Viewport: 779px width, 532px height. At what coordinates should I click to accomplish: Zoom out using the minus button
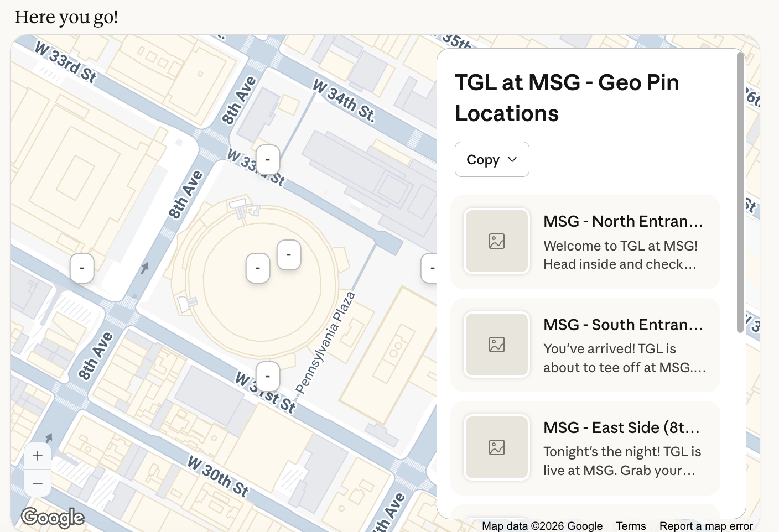click(38, 483)
